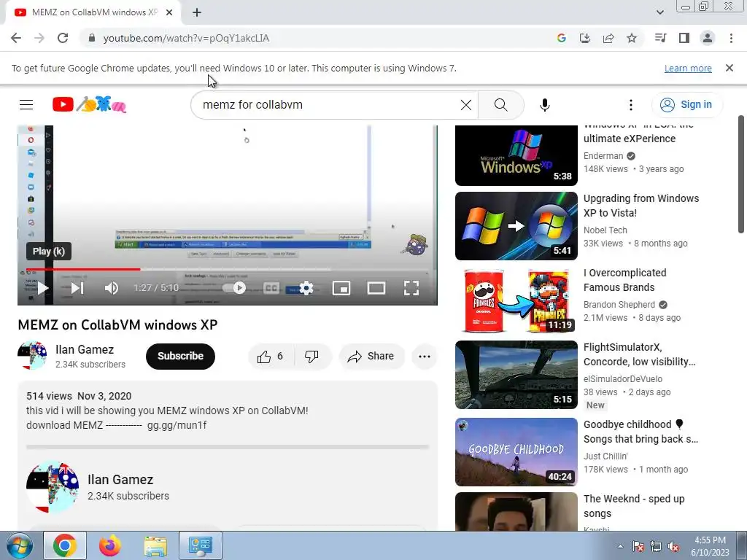Toggle closed captions on video

271,288
